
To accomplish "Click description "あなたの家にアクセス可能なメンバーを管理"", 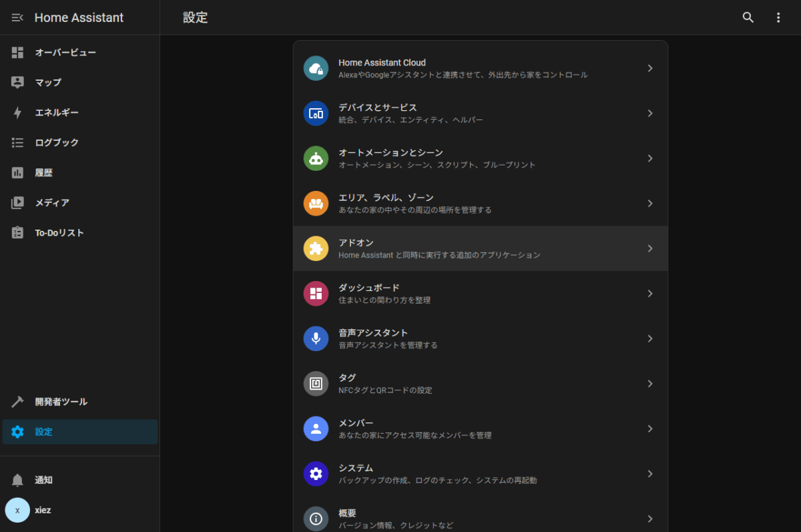I will tap(415, 435).
